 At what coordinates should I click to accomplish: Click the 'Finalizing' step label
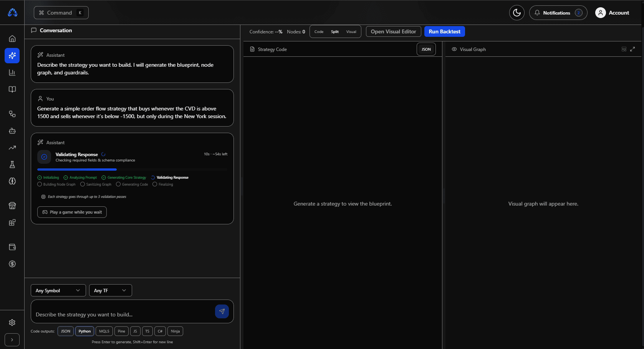point(166,184)
